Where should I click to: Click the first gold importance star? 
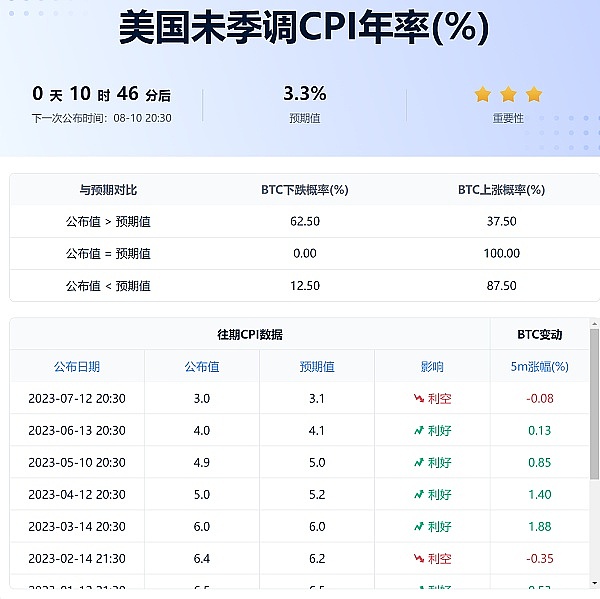[x=483, y=94]
